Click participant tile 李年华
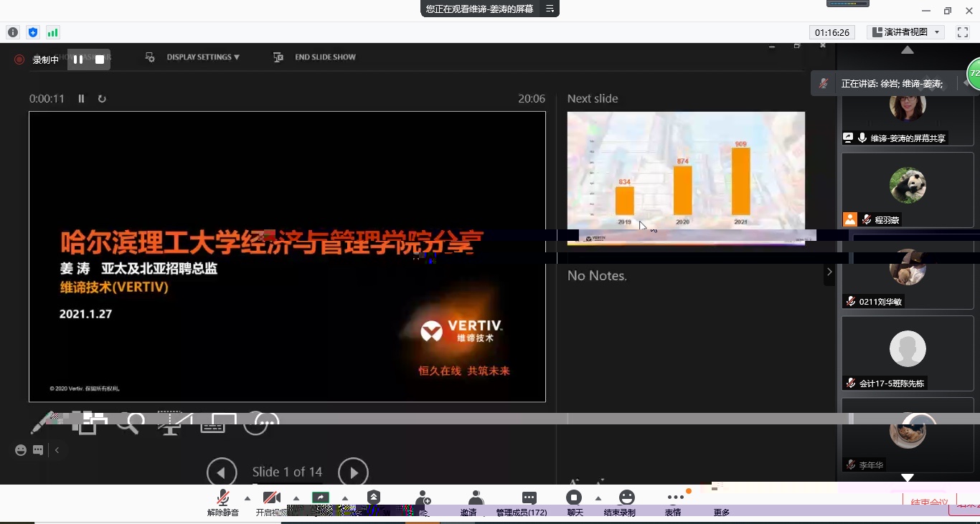This screenshot has width=980, height=524. click(908, 435)
